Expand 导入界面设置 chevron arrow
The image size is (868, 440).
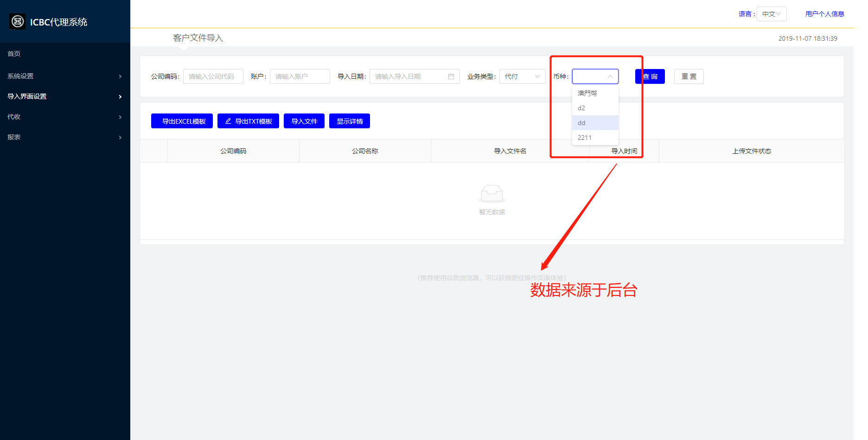tap(120, 97)
